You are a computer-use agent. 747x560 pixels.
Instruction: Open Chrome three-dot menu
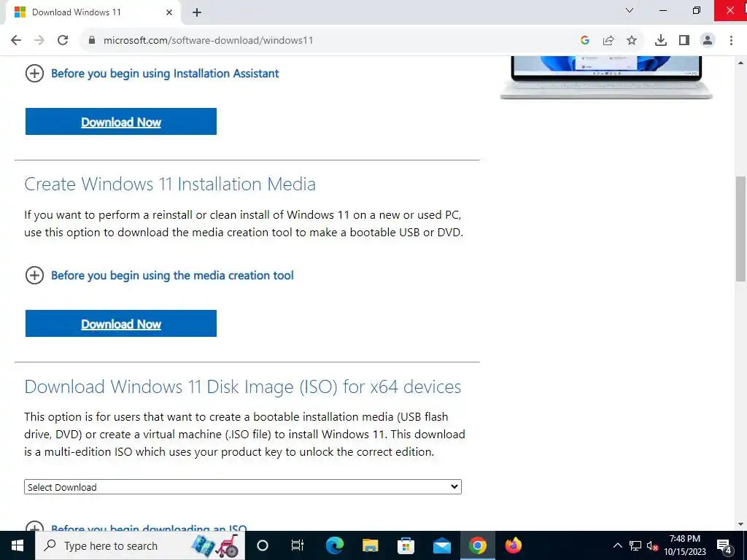pyautogui.click(x=731, y=41)
